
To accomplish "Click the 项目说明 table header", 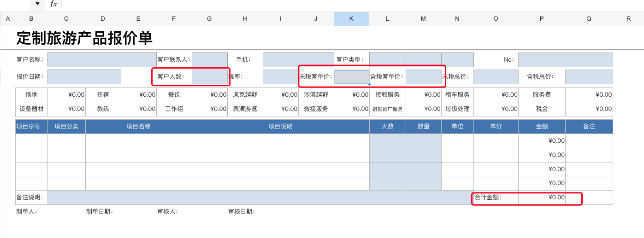I will [x=281, y=127].
